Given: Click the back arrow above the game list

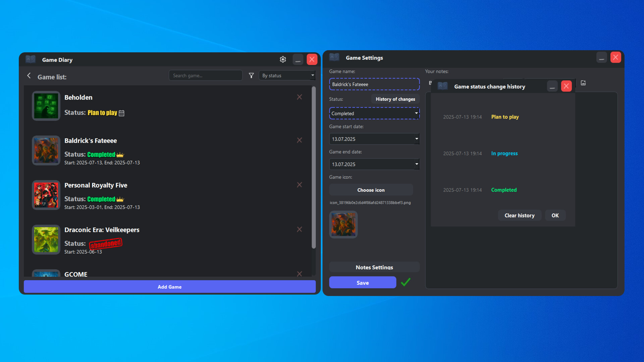Looking at the screenshot, I should [x=29, y=76].
